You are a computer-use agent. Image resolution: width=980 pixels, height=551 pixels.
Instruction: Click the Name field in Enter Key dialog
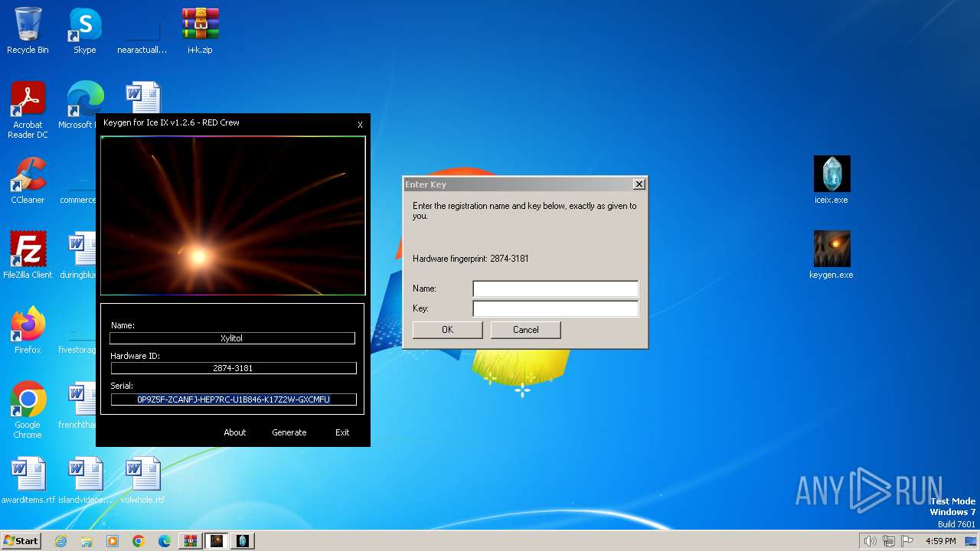click(x=555, y=289)
